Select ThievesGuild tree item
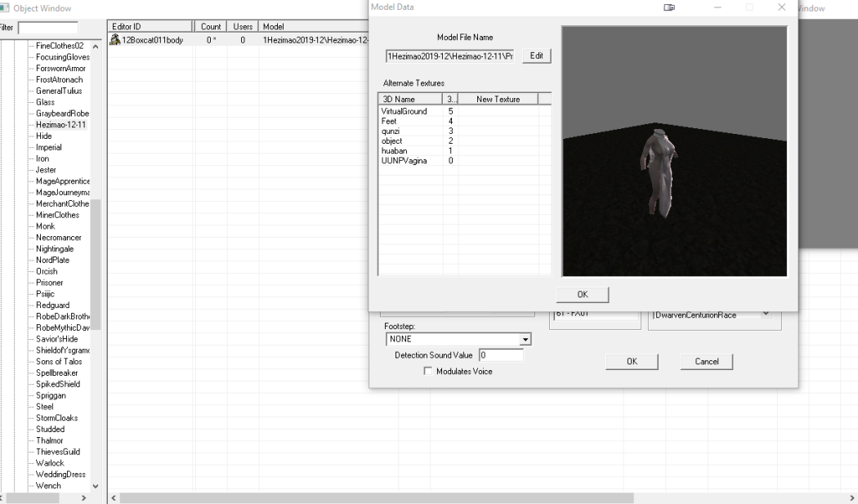The height and width of the screenshot is (504, 858). (58, 452)
